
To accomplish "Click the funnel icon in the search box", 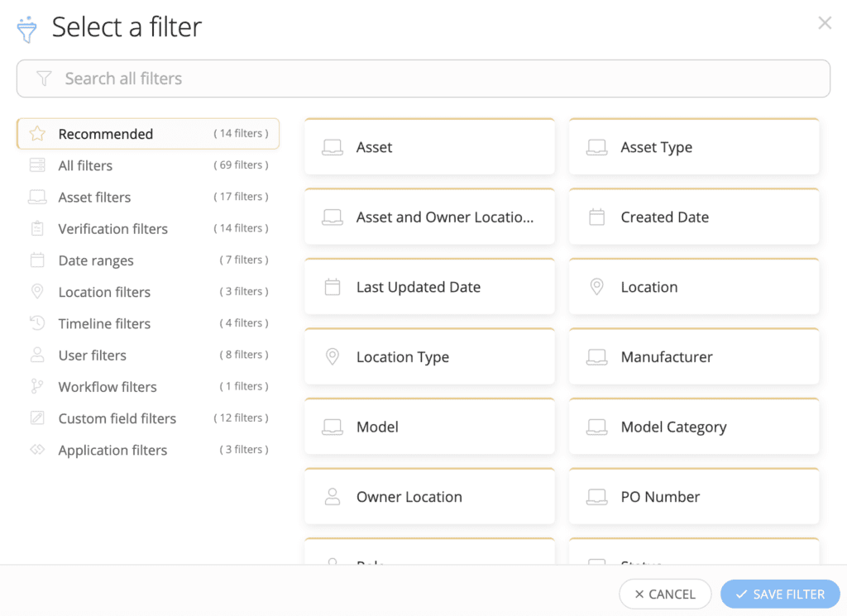I will [44, 79].
